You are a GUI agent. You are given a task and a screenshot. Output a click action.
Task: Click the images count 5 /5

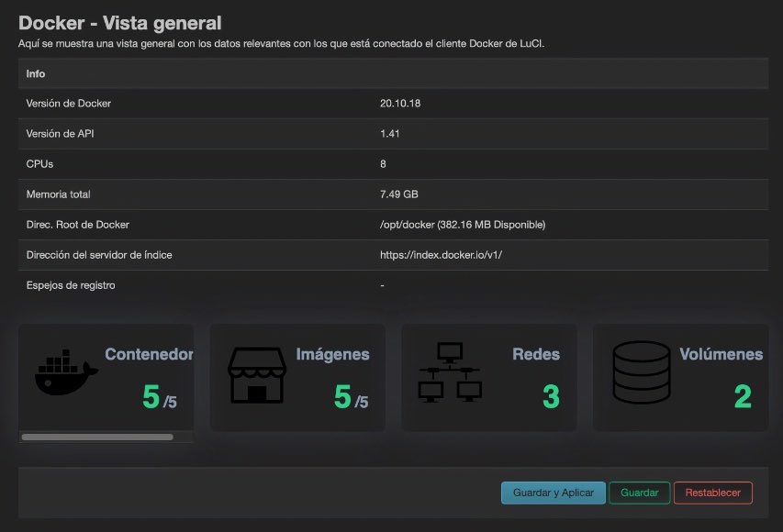click(351, 397)
